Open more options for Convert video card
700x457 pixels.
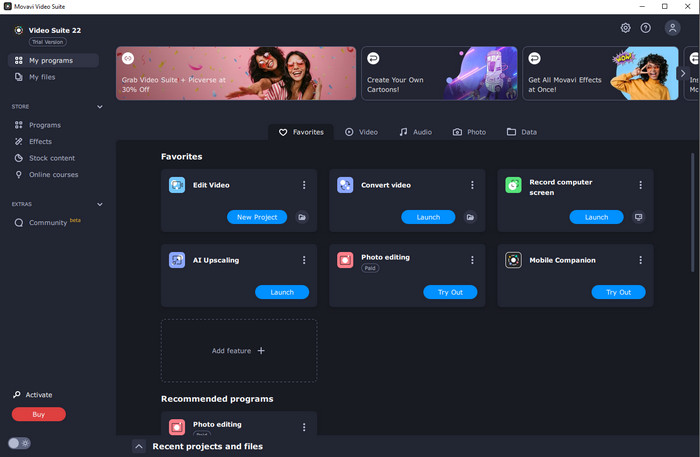(472, 185)
